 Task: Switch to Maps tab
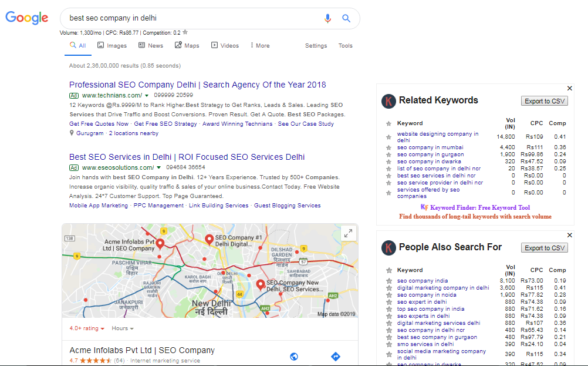pos(187,45)
